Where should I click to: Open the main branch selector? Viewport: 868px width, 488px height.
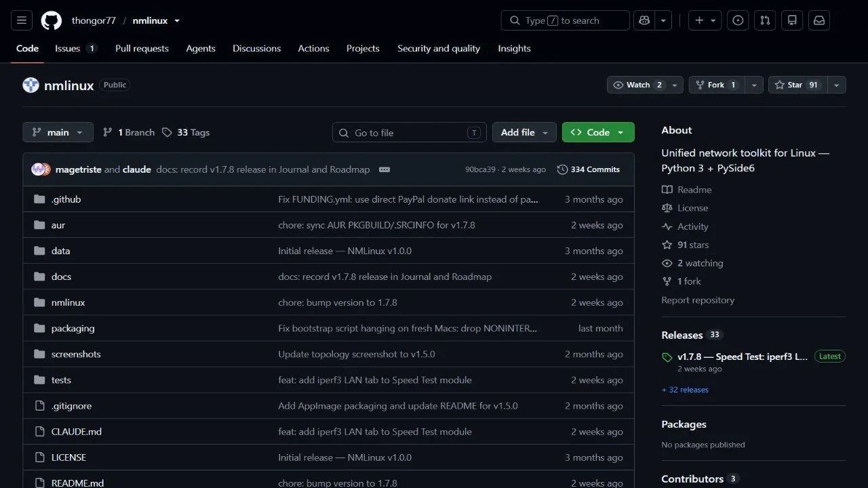pyautogui.click(x=58, y=132)
